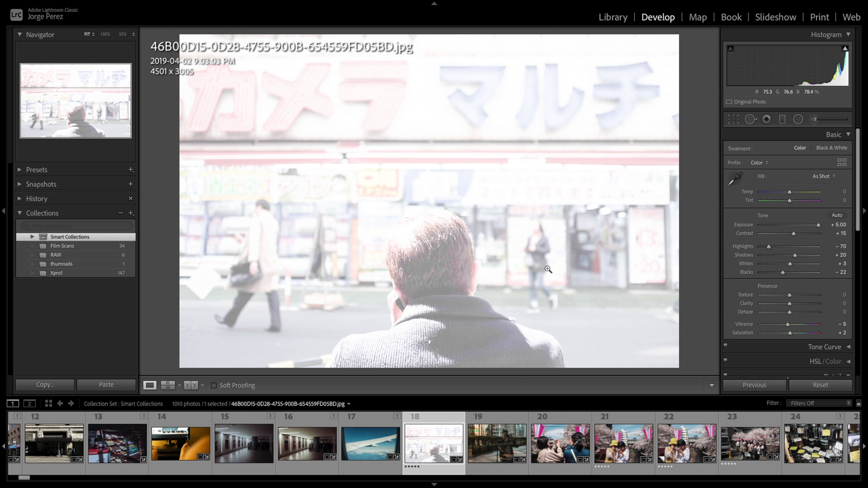This screenshot has width=868, height=488.
Task: Select the Spot Removal tool
Action: pos(750,119)
